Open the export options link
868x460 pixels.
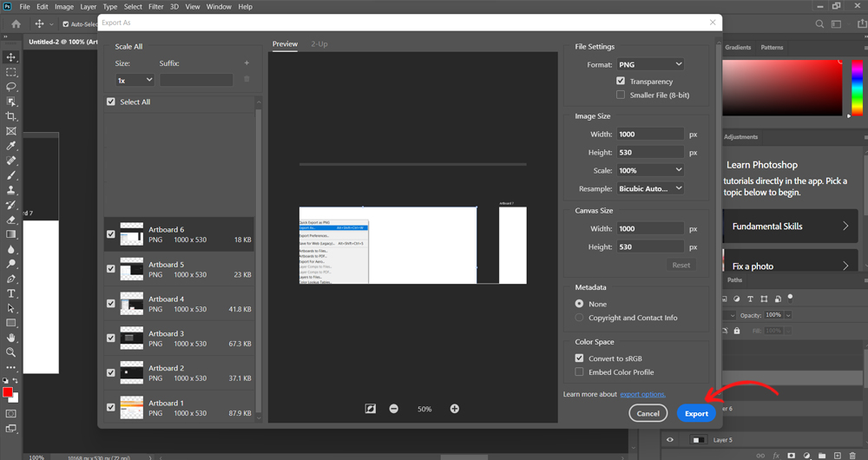(642, 395)
